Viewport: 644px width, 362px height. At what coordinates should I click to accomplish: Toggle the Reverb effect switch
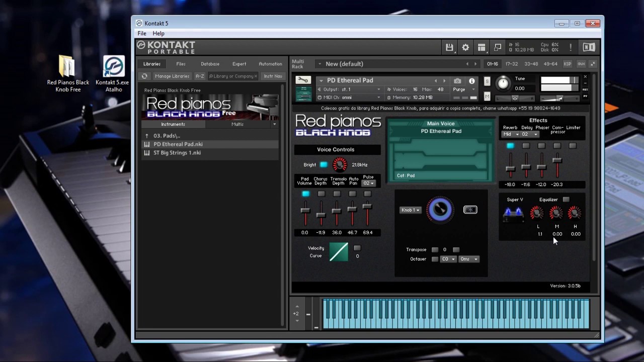coord(510,146)
